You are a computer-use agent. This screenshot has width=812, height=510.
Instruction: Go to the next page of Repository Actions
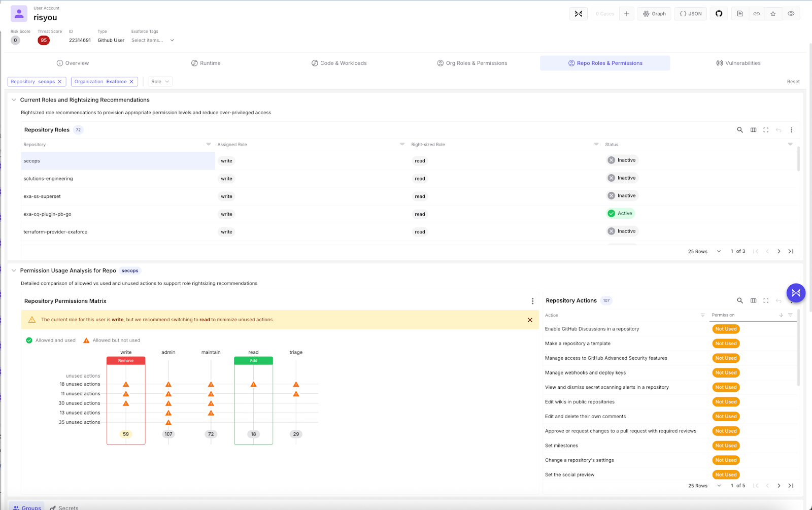pos(779,486)
